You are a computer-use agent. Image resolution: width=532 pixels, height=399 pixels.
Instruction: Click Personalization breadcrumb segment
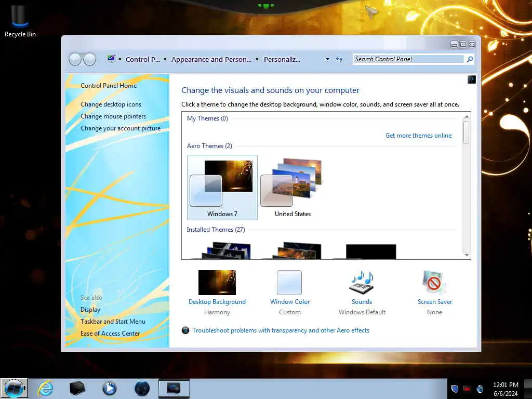(282, 59)
